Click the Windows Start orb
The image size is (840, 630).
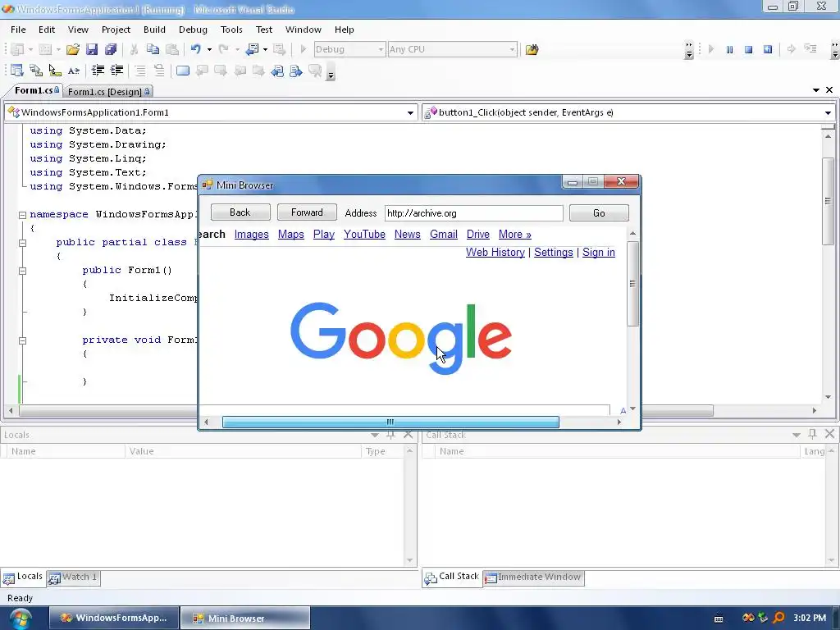[x=21, y=619]
